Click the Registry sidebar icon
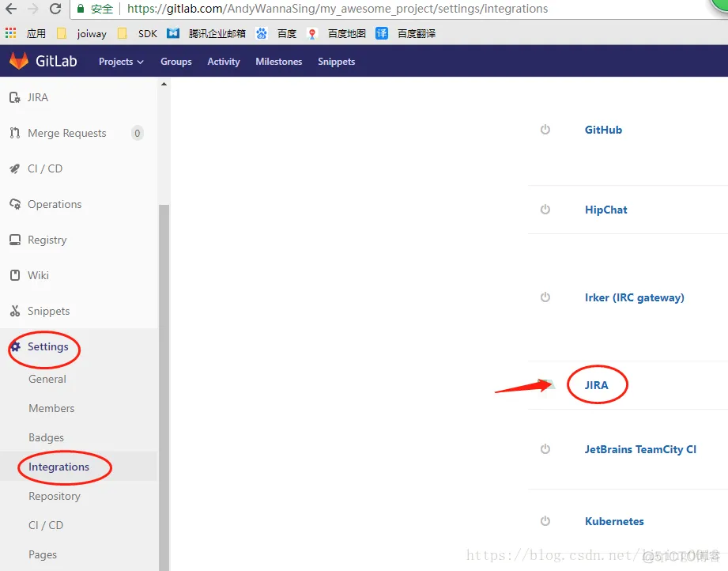Viewport: 728px width, 571px height. (15, 240)
